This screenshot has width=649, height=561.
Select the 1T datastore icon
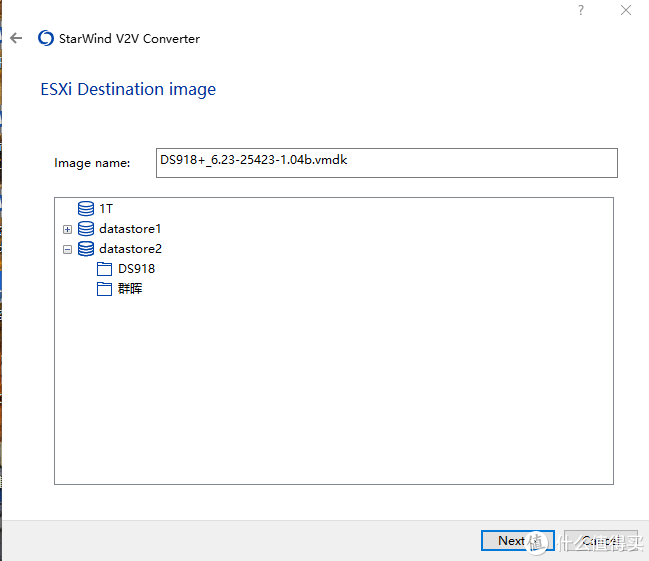pos(86,208)
